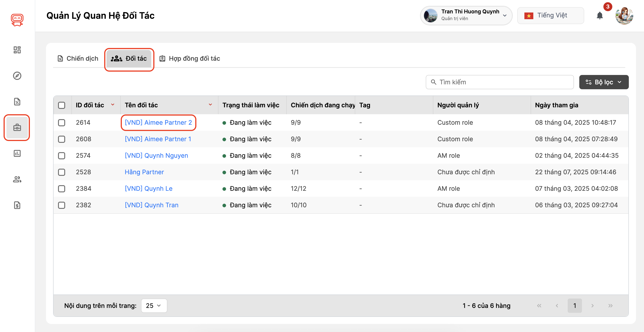
Task: Open the rows-per-page 25 dropdown
Action: pos(154,305)
